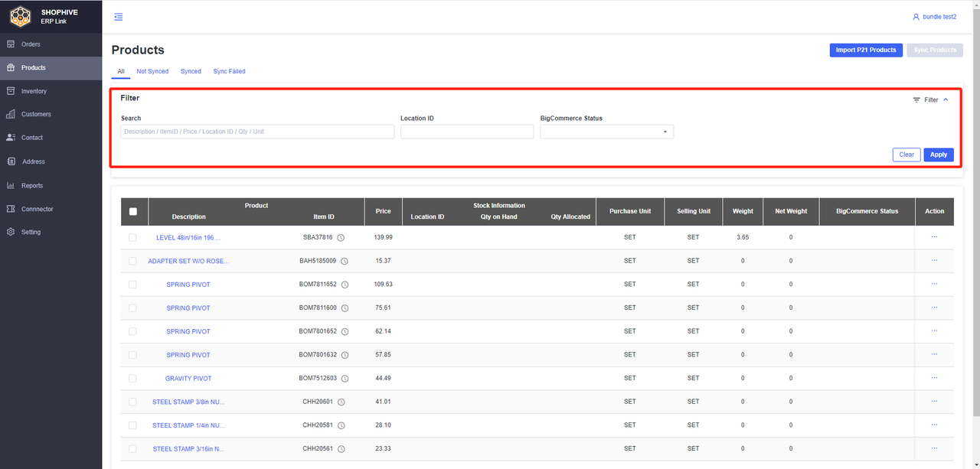Screen dimensions: 980x469
Task: Open the action menu for the CHH20581 row
Action: pos(934,425)
